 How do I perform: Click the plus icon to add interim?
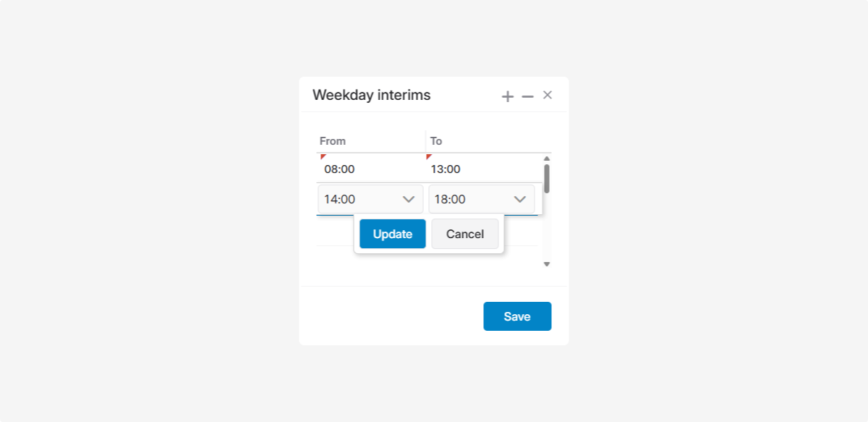(x=508, y=96)
